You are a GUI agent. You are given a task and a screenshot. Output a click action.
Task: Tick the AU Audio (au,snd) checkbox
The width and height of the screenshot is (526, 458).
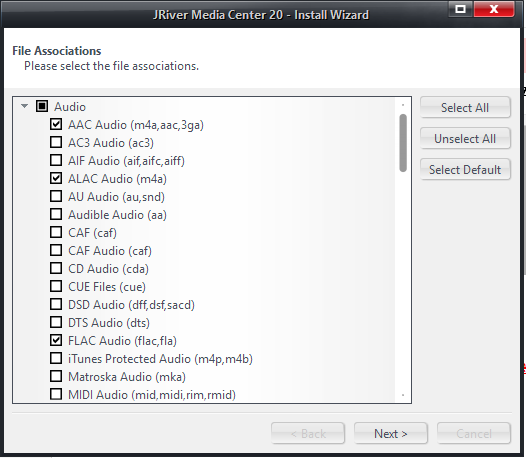[x=56, y=196]
